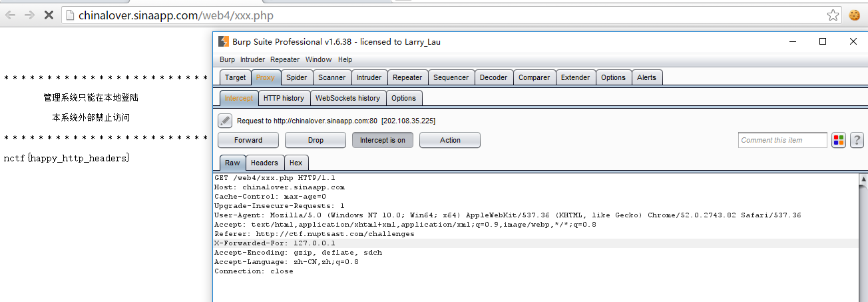Forward the intercepted request
This screenshot has height=302, width=868.
coord(248,140)
